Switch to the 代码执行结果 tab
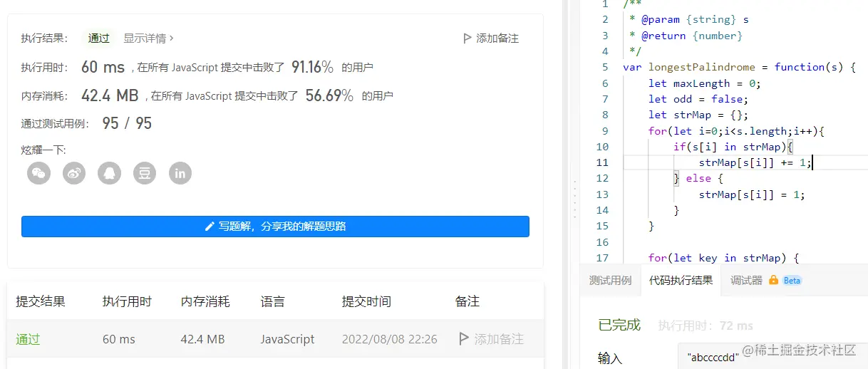This screenshot has width=868, height=369. pyautogui.click(x=681, y=281)
